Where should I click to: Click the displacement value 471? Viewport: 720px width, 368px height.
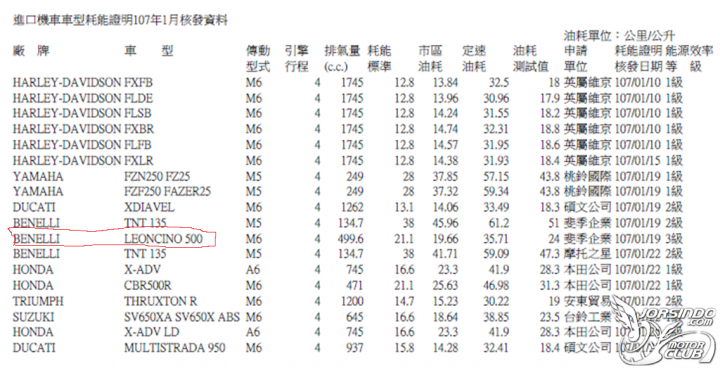pos(354,285)
